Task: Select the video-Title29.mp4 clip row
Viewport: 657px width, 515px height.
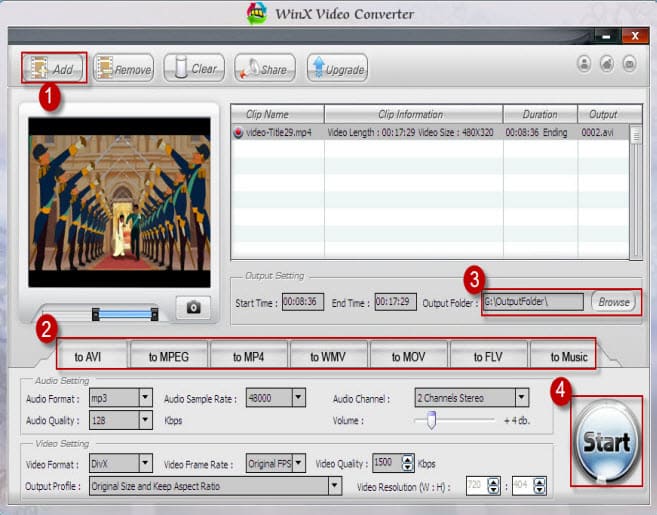Action: 430,132
